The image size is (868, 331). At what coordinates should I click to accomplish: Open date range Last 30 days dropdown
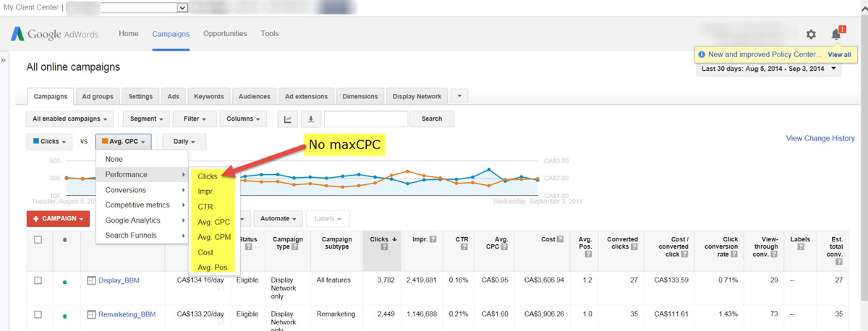(x=769, y=69)
